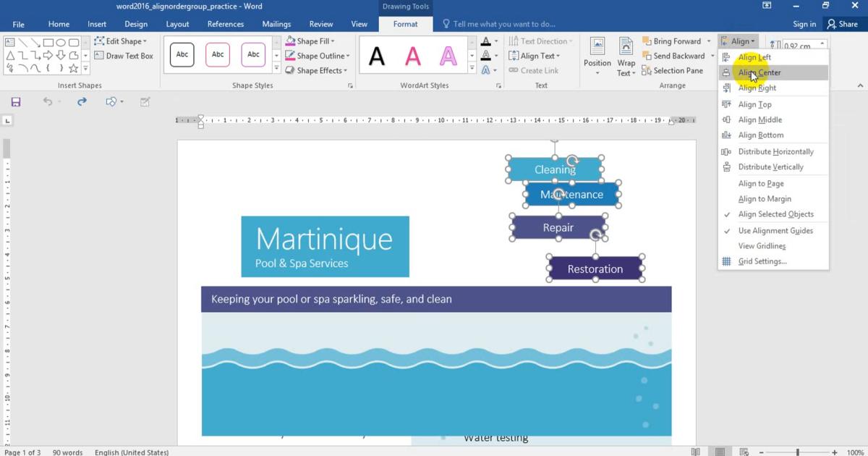Open the Position layout tool

point(597,56)
